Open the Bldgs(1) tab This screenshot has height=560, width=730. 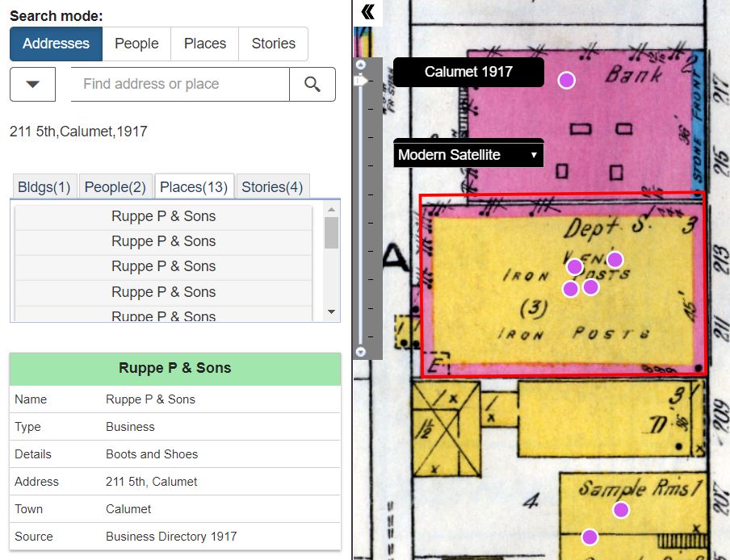point(44,187)
